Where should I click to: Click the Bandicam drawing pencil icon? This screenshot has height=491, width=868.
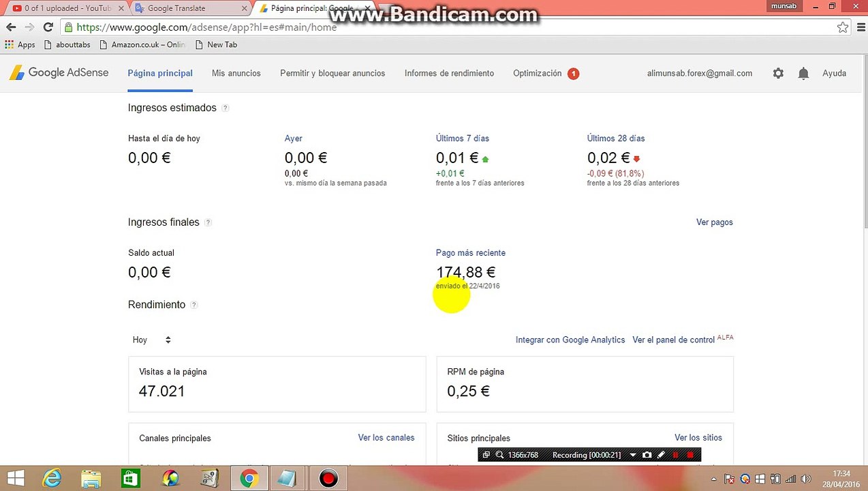pos(661,455)
